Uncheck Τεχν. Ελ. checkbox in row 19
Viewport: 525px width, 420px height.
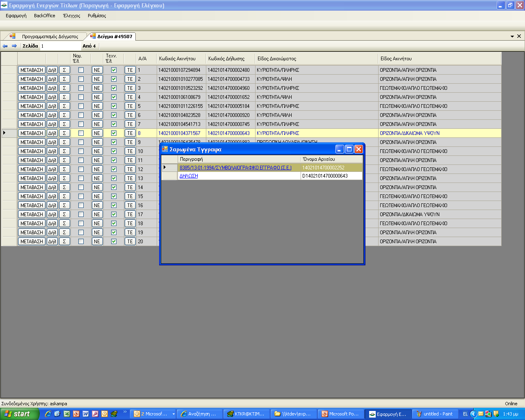(x=114, y=233)
